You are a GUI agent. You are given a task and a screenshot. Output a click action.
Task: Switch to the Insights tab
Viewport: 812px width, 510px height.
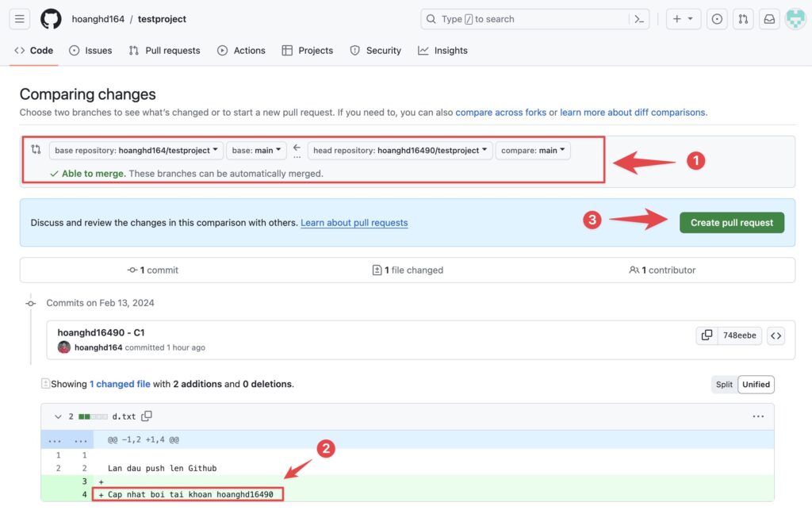(x=442, y=50)
